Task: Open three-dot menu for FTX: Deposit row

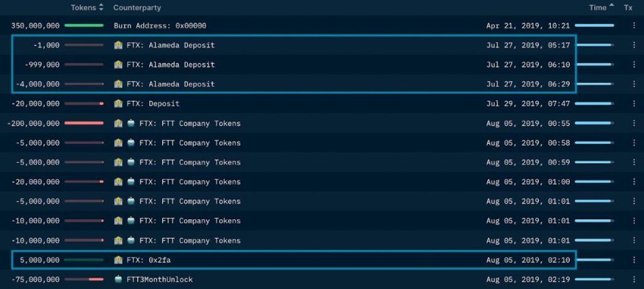Action: coord(634,104)
